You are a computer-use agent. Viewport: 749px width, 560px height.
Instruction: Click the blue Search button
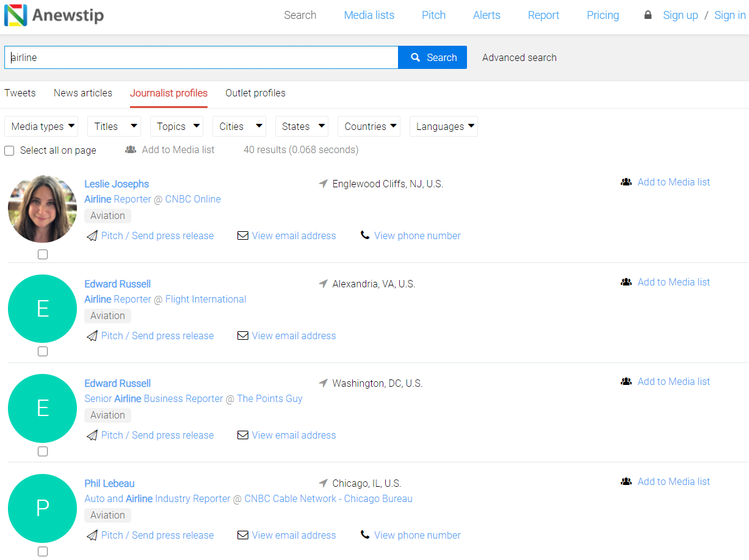click(x=433, y=57)
